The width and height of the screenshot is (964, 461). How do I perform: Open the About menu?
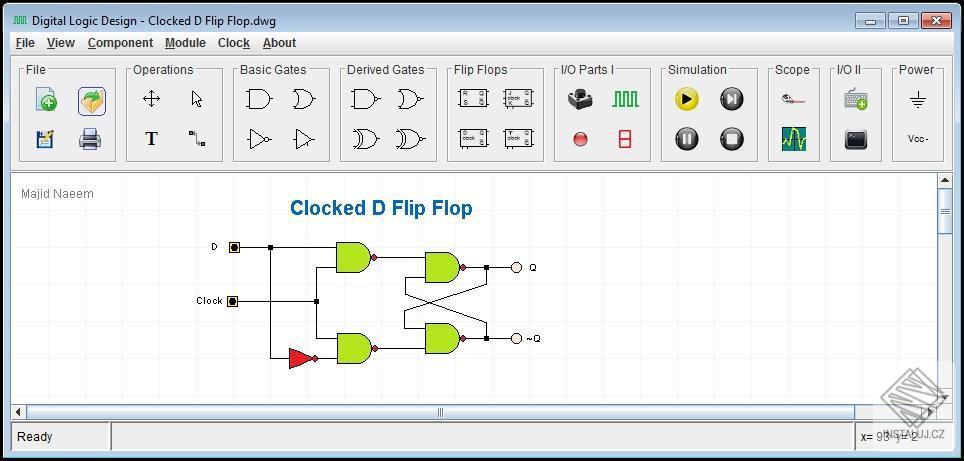point(279,43)
